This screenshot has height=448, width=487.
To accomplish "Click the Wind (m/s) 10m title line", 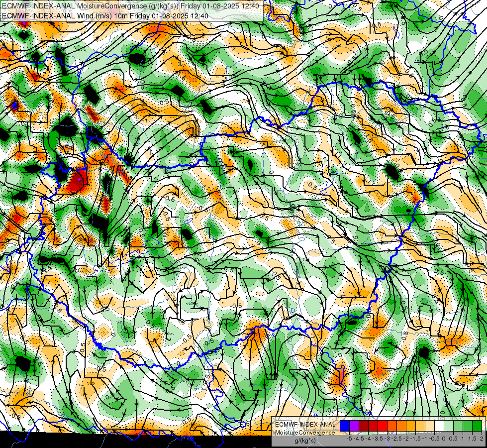I will [x=104, y=15].
